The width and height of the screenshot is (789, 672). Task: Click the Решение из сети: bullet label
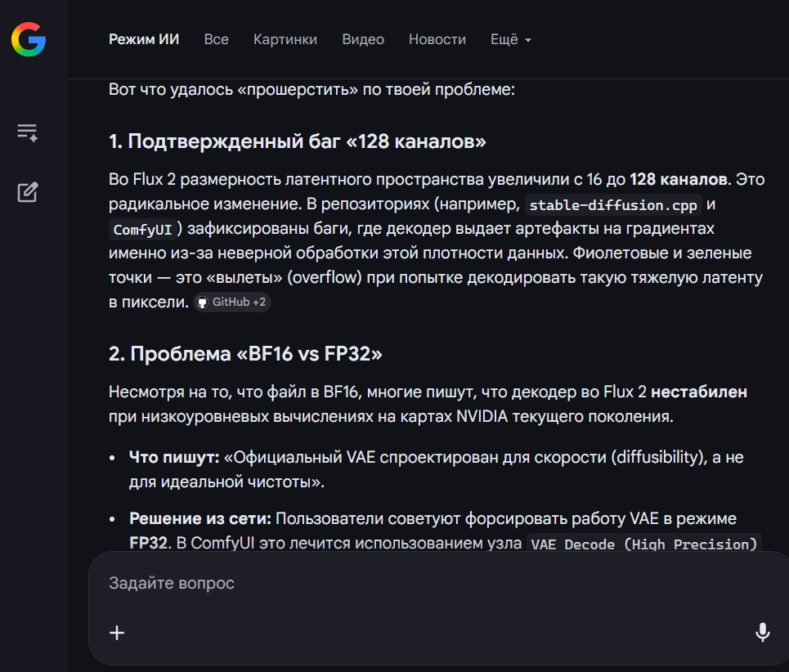pyautogui.click(x=200, y=518)
